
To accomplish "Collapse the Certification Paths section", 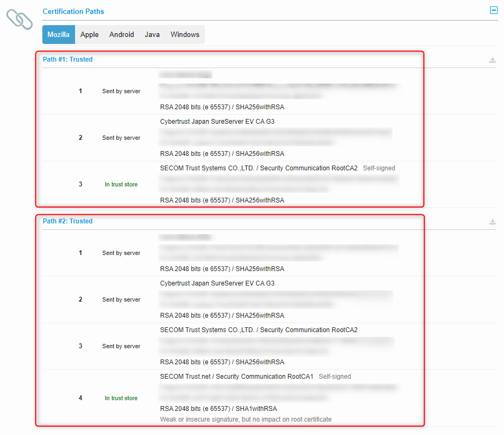I will pos(493,10).
